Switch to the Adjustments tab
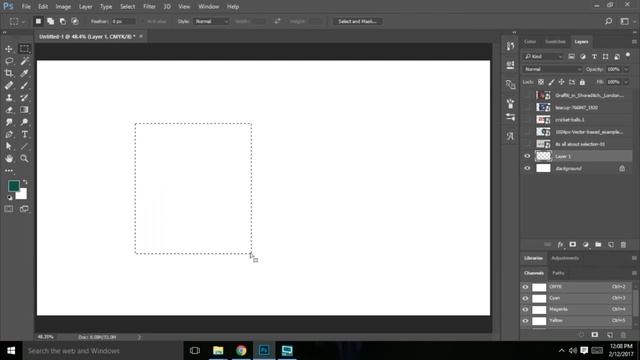640x360 pixels. tap(565, 258)
